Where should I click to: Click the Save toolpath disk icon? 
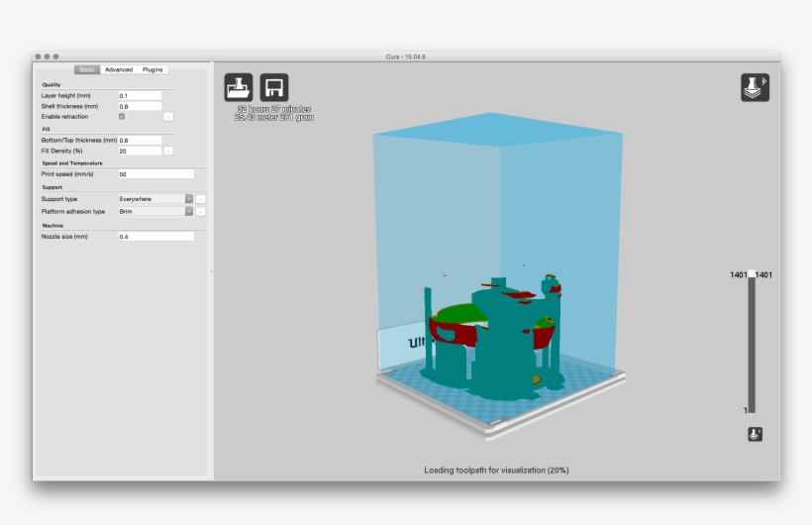274,87
